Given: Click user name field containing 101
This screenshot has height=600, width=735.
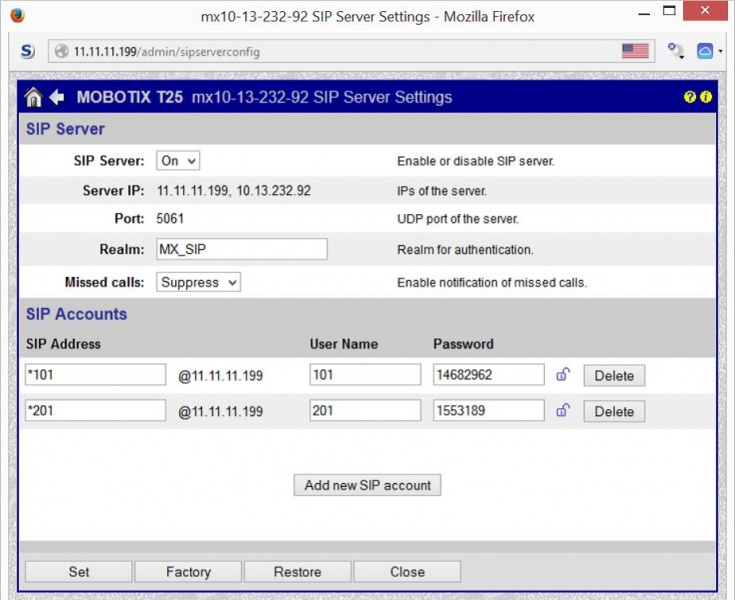Looking at the screenshot, I should 365,375.
